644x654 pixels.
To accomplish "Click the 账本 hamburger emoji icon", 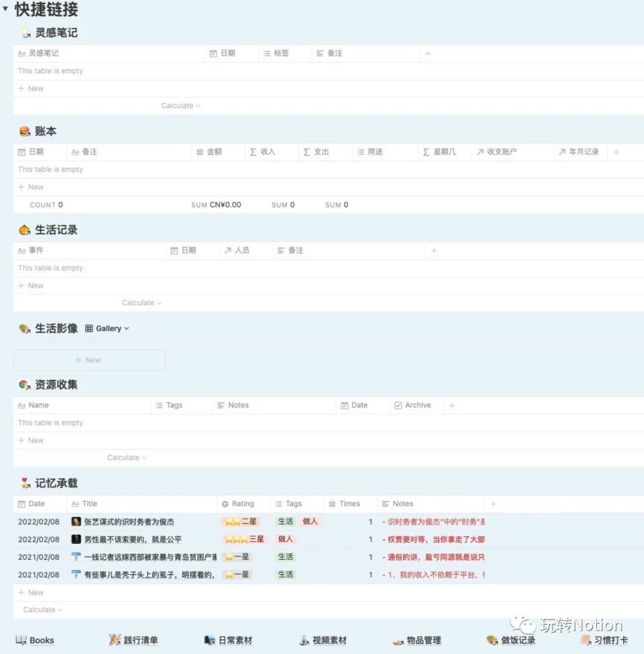I will click(x=24, y=131).
